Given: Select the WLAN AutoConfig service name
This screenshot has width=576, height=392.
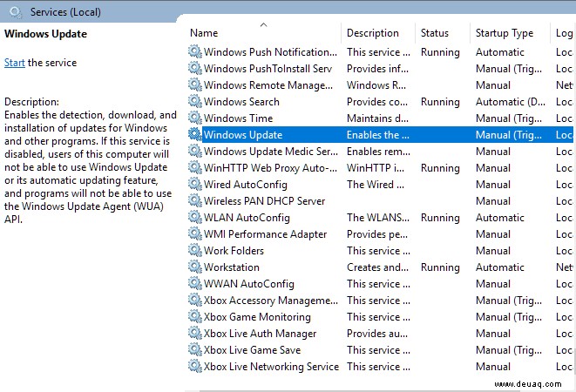Looking at the screenshot, I should (247, 218).
